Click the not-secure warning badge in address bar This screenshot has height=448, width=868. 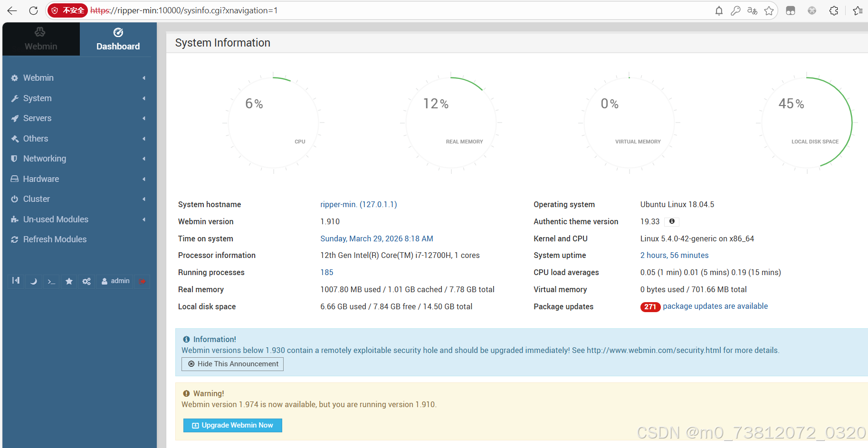pos(68,10)
